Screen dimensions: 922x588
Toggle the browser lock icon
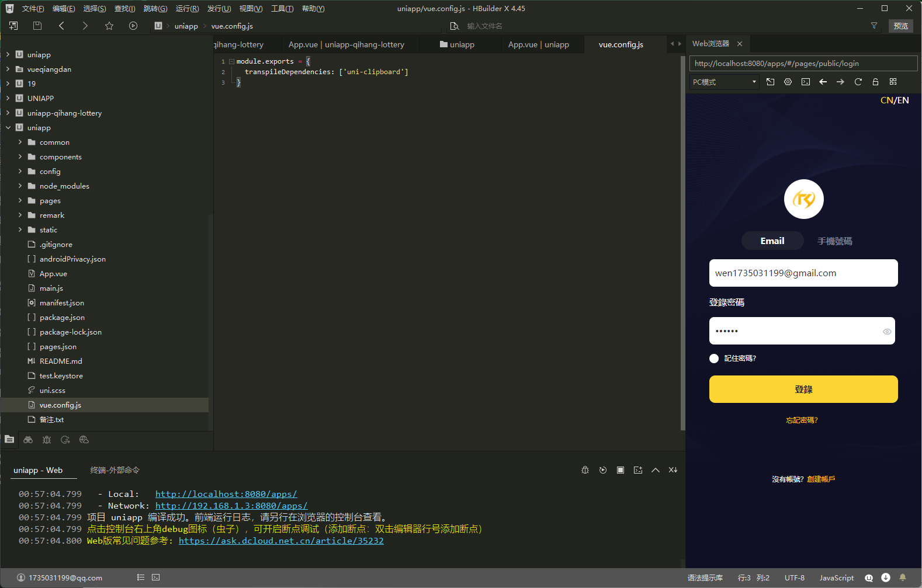pyautogui.click(x=876, y=82)
